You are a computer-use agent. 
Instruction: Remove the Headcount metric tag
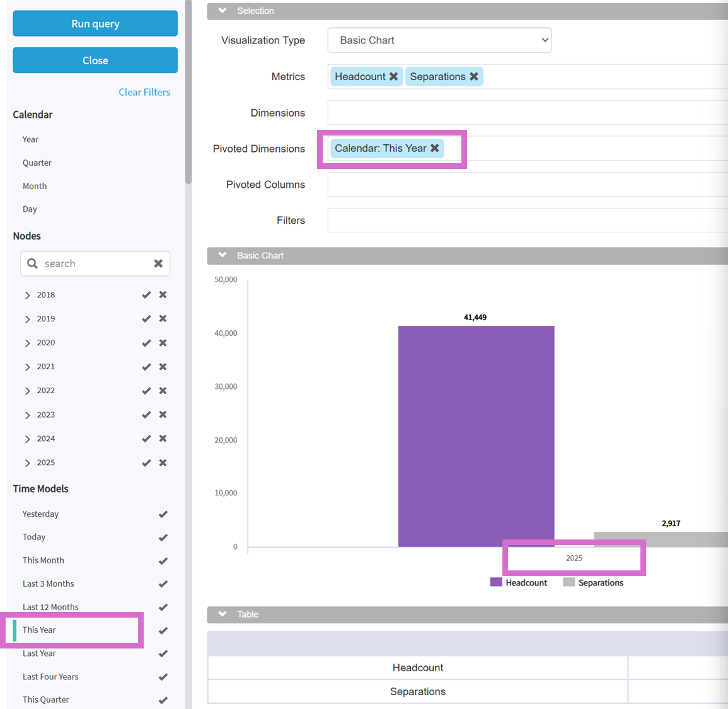tap(393, 76)
